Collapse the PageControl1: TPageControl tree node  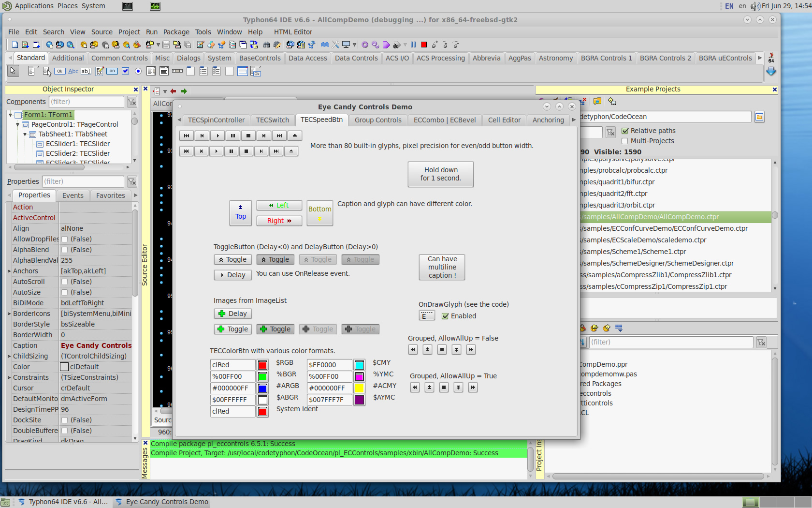[x=18, y=124]
